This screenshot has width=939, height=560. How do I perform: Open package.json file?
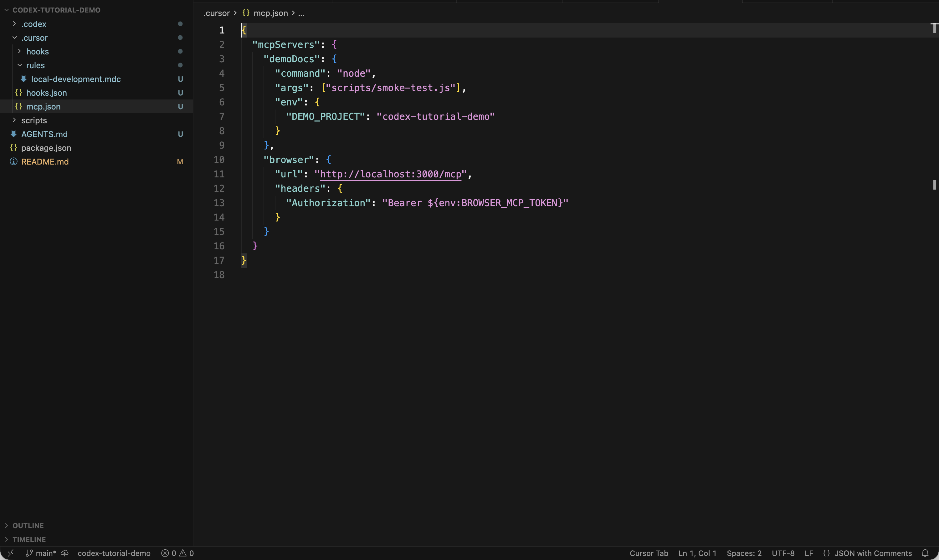point(46,148)
